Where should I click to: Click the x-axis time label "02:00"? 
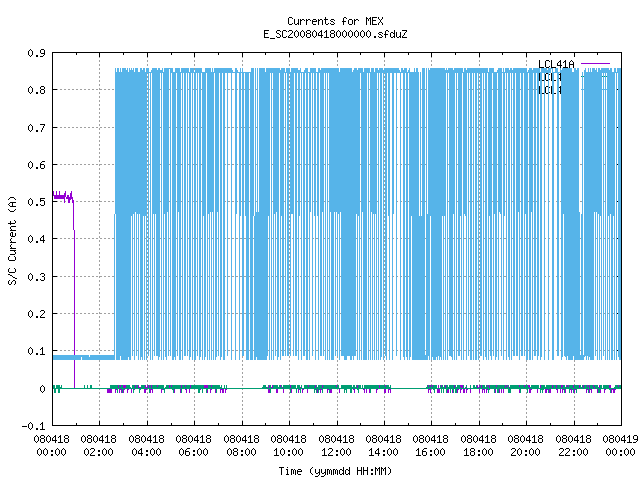click(98, 452)
